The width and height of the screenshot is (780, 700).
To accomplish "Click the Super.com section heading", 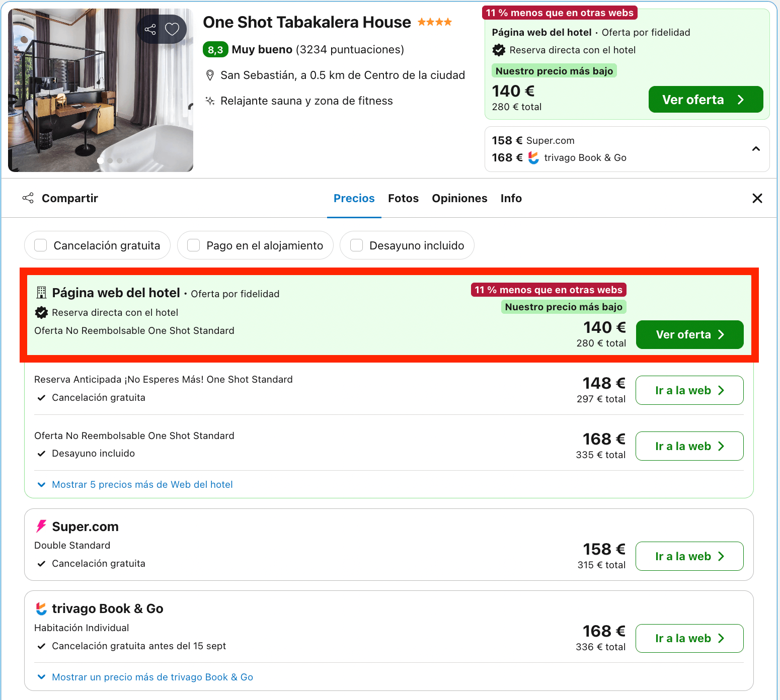I will (x=86, y=527).
